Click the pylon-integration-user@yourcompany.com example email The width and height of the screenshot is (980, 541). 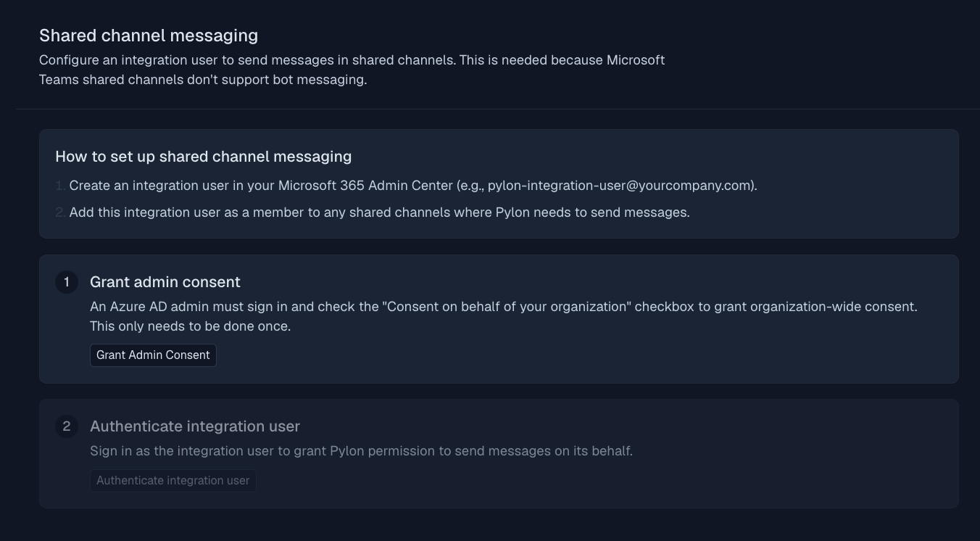(x=620, y=186)
